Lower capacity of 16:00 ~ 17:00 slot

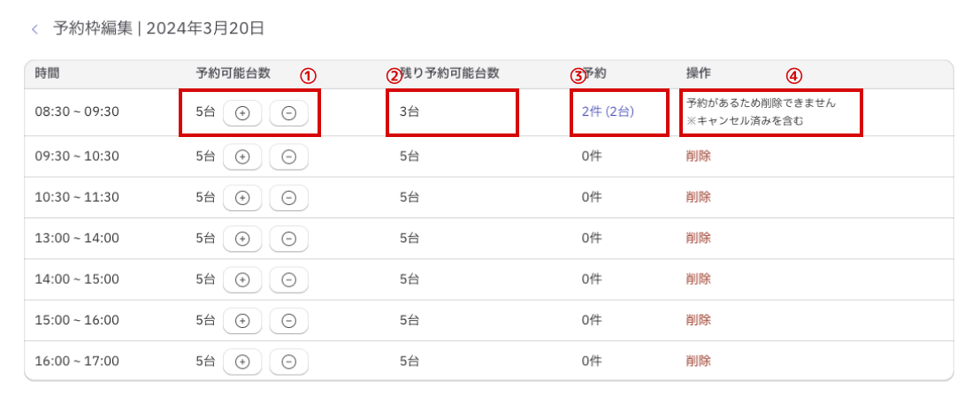click(x=288, y=361)
